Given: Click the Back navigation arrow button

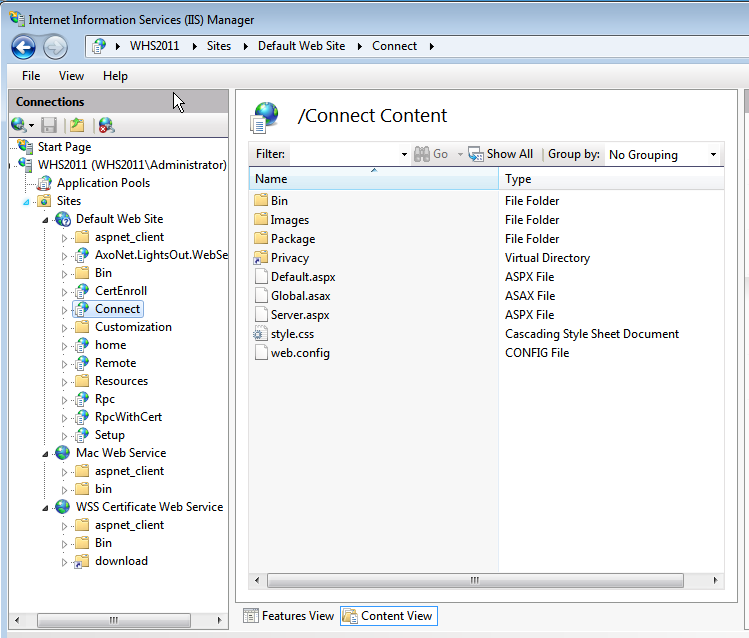Looking at the screenshot, I should pyautogui.click(x=24, y=46).
